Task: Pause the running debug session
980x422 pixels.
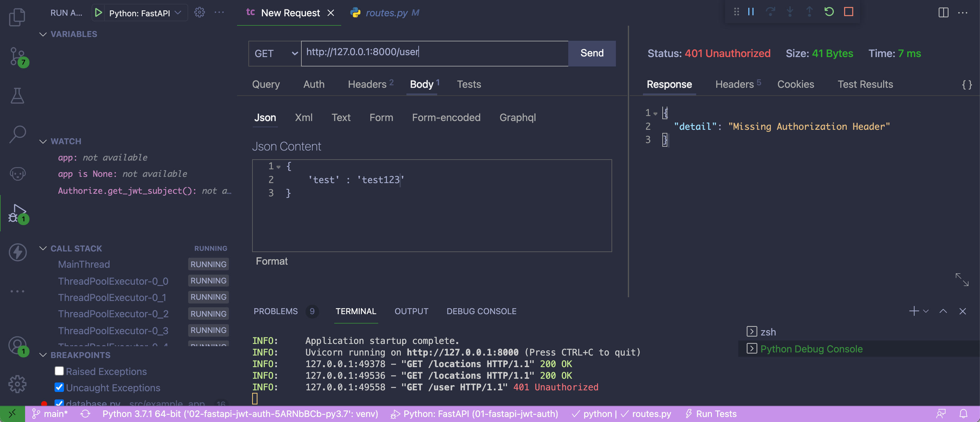Action: pyautogui.click(x=750, y=12)
